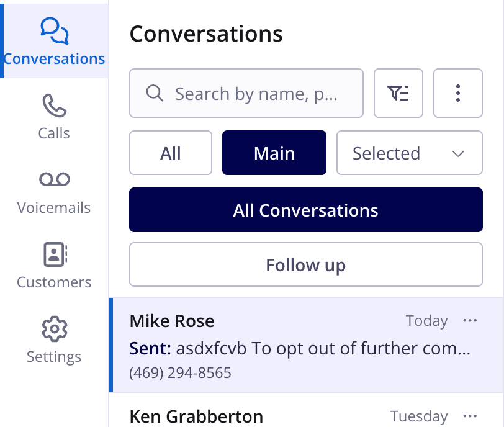Open the vertical three-dot options menu
This screenshot has height=427, width=504.
click(x=458, y=93)
